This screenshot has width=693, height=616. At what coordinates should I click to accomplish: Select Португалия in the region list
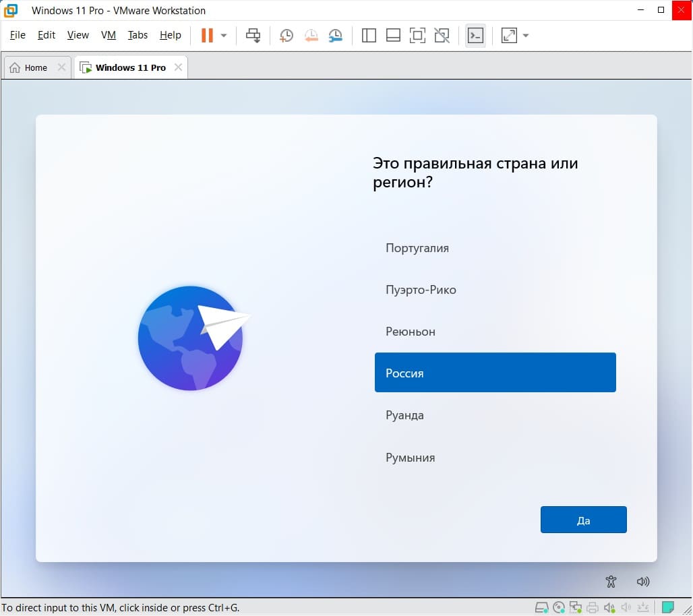point(495,248)
